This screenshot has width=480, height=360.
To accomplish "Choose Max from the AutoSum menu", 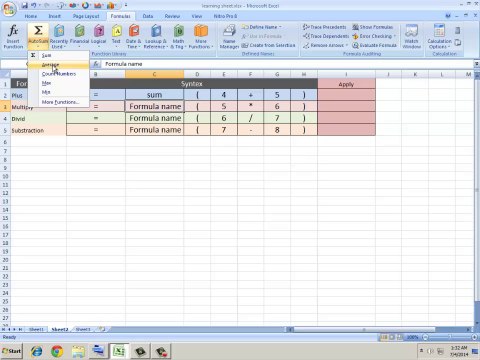I will [x=59, y=83].
